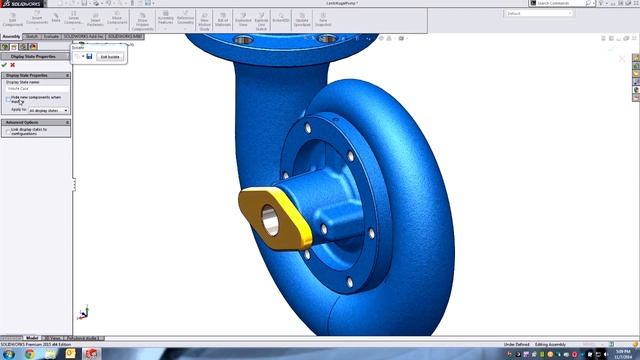Click the taskbar clock
Viewport: 640px width, 360px height.
pos(622,354)
